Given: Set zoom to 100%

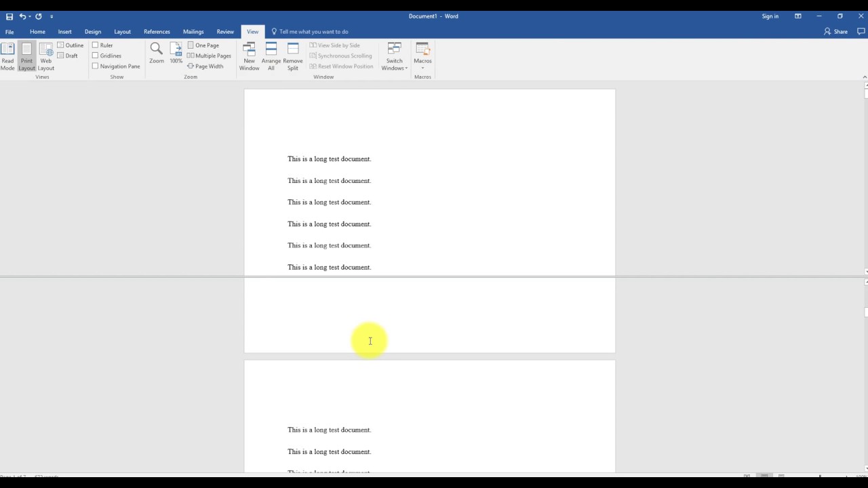Looking at the screenshot, I should (176, 54).
